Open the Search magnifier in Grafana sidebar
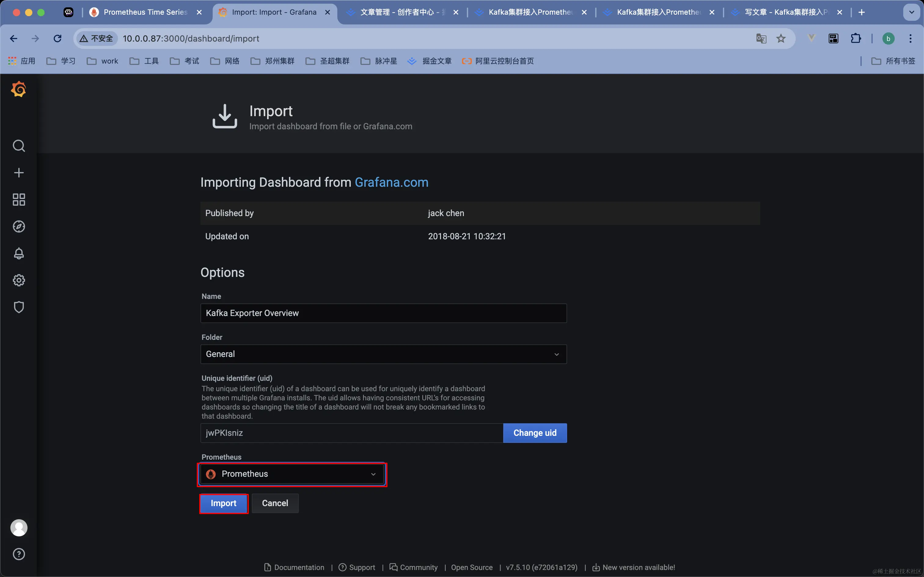 click(x=19, y=146)
